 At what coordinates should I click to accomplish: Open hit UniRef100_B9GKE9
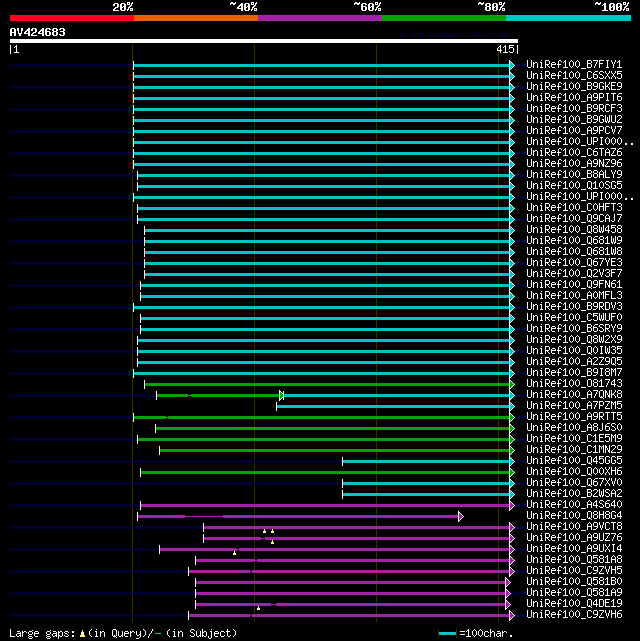(x=574, y=87)
